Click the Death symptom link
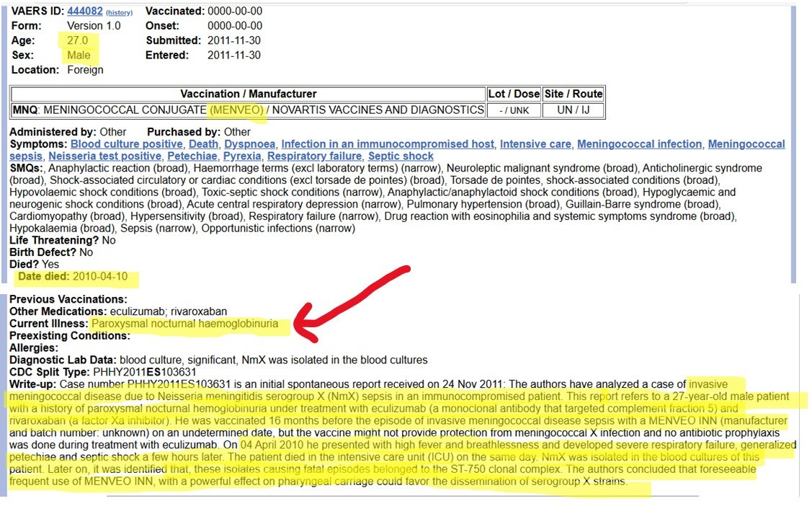Screen dimensions: 812x519 tap(203, 144)
